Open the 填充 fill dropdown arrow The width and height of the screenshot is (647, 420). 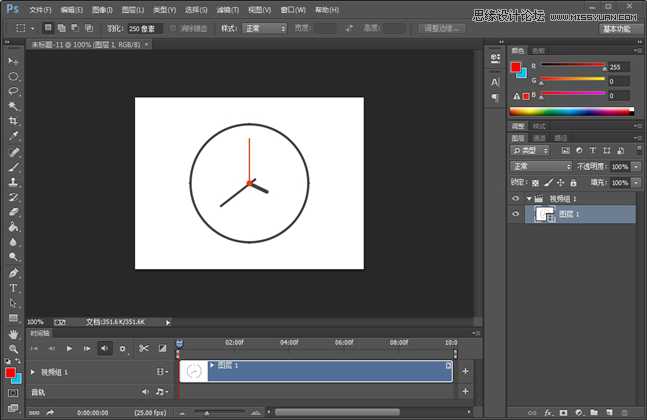coord(636,182)
